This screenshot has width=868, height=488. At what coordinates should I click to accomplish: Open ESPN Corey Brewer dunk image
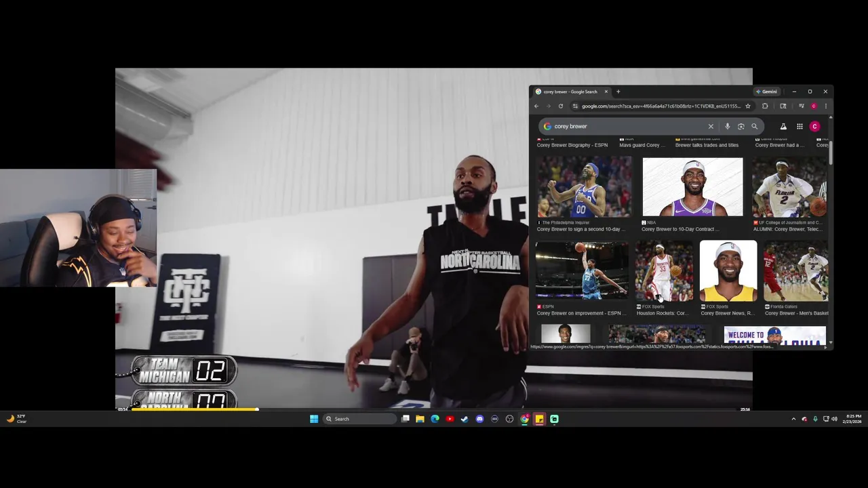point(582,270)
